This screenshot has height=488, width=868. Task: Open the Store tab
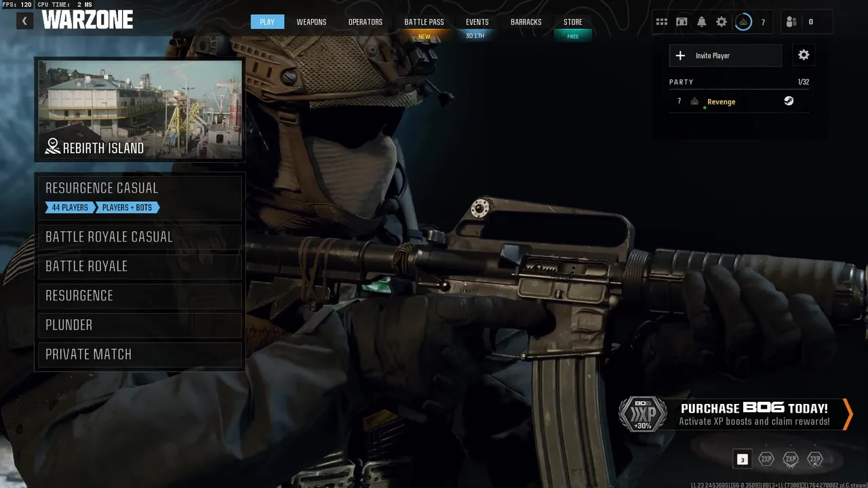click(x=573, y=22)
